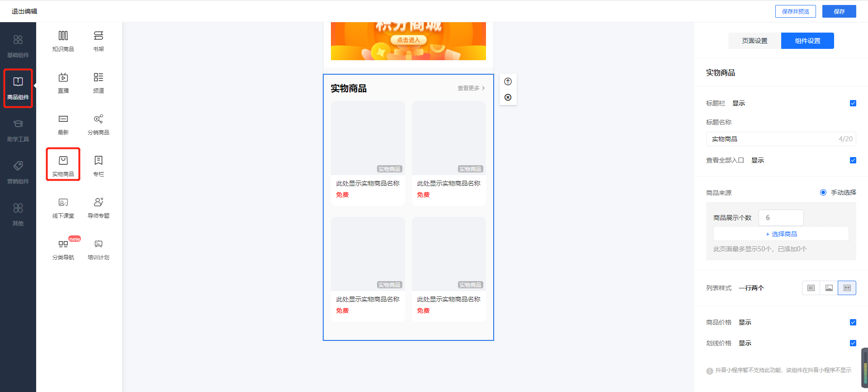
Task: Open the 营销组件 sidebar category
Action: (18, 172)
